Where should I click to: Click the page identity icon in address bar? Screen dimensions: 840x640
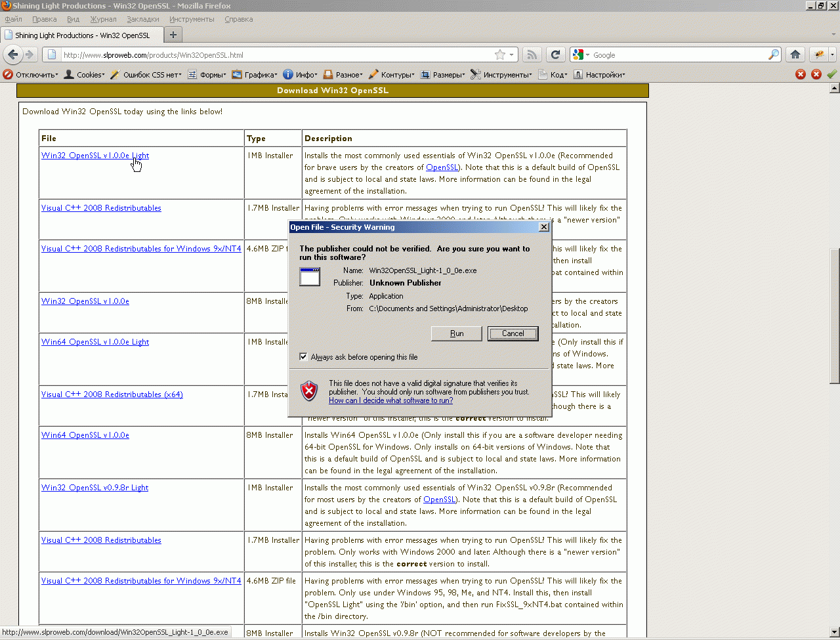(x=51, y=55)
